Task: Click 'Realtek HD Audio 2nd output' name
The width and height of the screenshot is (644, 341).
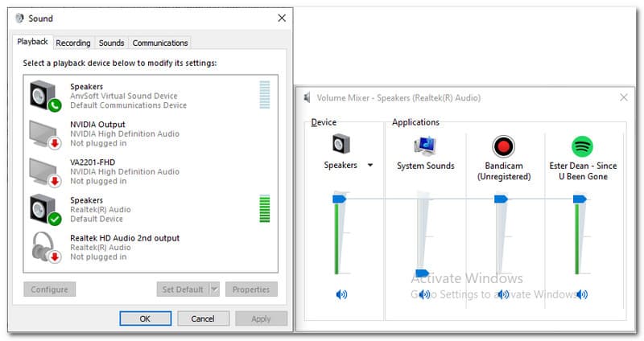Action: coord(125,238)
